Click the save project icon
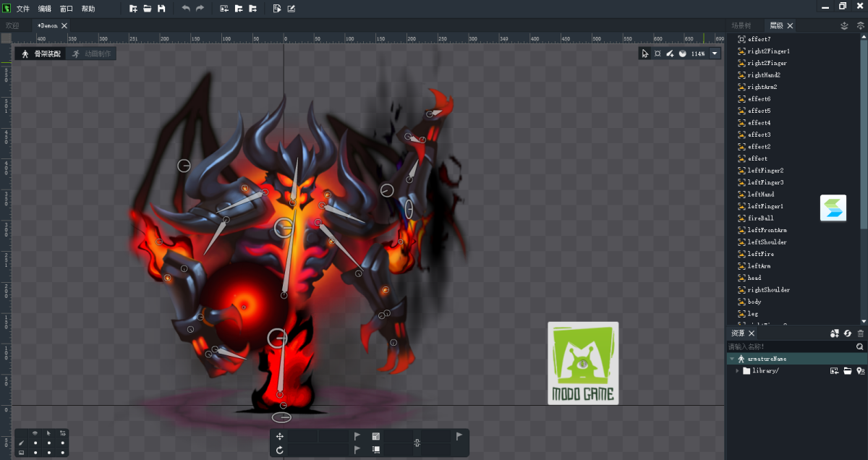868x460 pixels. (x=161, y=9)
